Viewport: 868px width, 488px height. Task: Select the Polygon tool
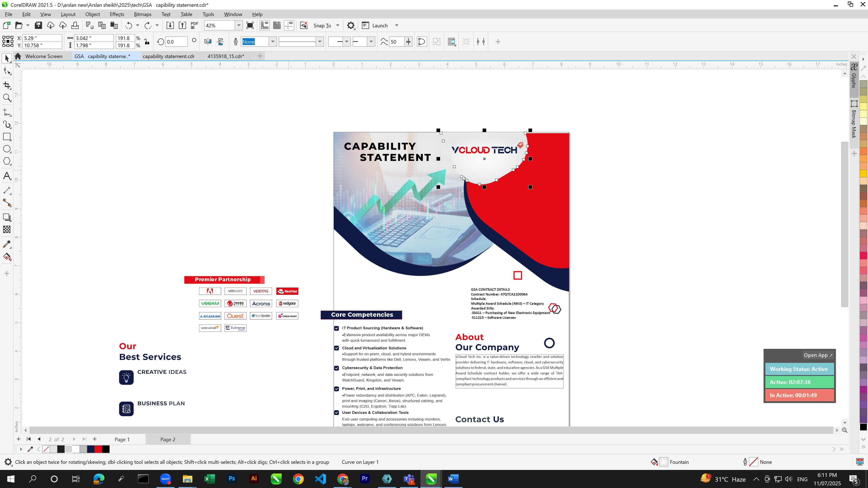7,161
